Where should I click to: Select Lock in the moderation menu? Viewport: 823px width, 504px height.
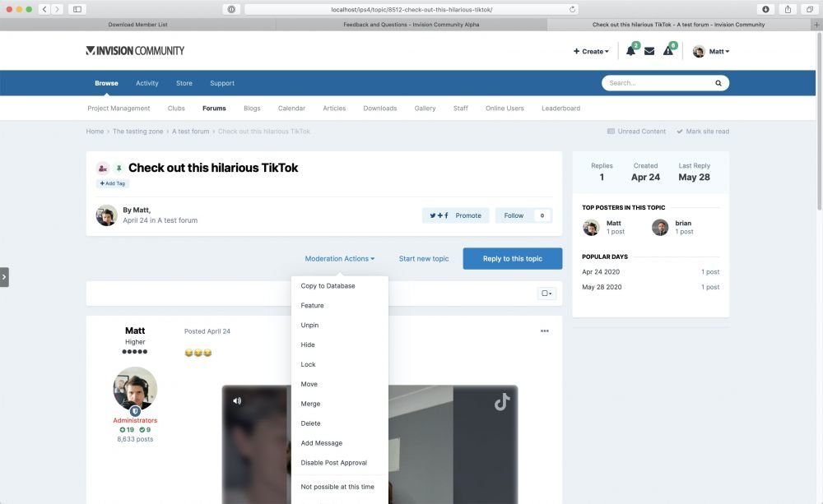coord(340,364)
